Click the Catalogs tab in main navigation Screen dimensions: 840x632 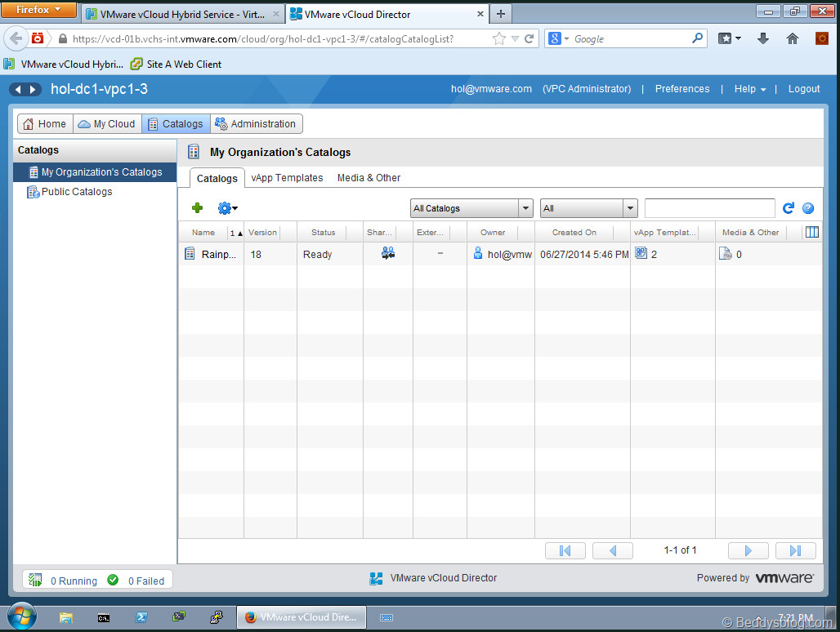point(176,123)
